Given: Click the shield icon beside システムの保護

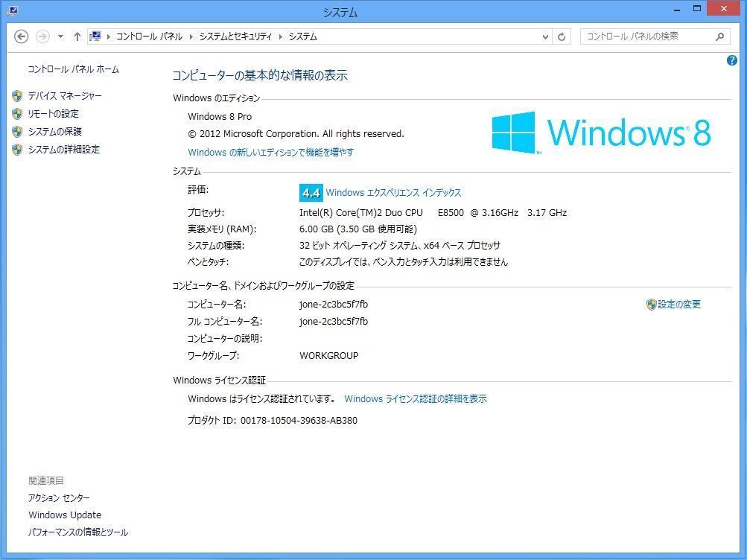Looking at the screenshot, I should tap(17, 131).
